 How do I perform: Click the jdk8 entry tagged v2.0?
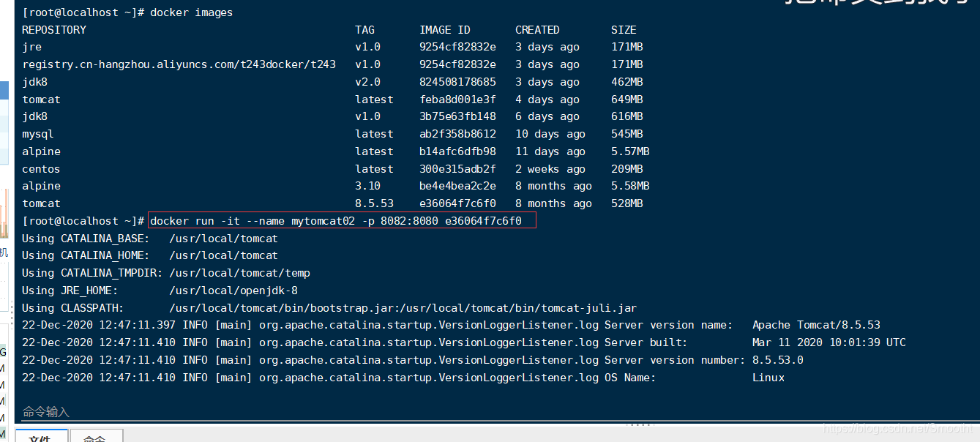(34, 82)
